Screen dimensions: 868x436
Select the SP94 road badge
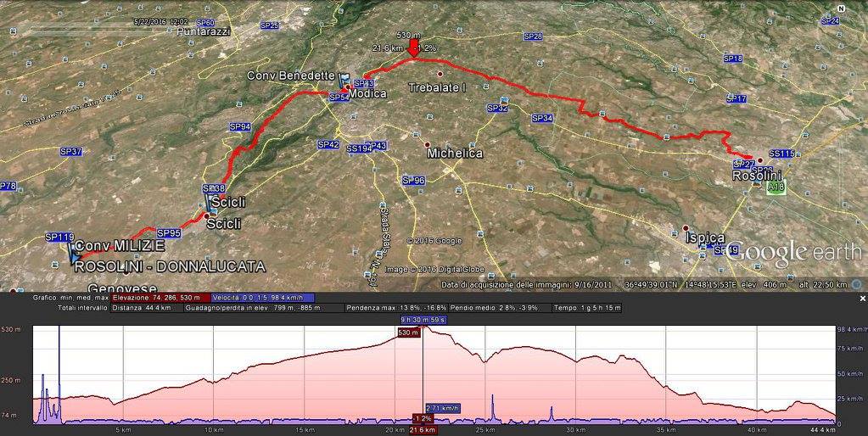pyautogui.click(x=240, y=126)
